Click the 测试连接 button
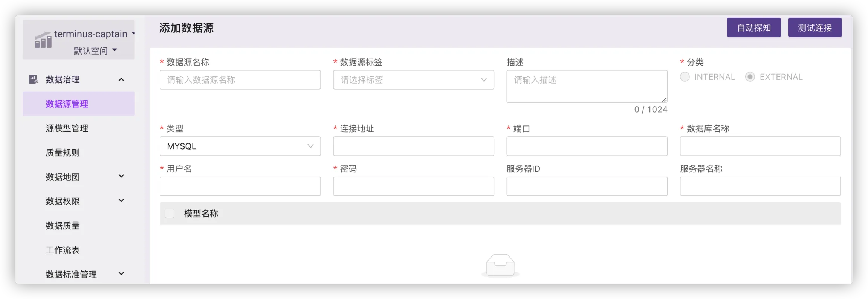The width and height of the screenshot is (868, 299). point(815,27)
